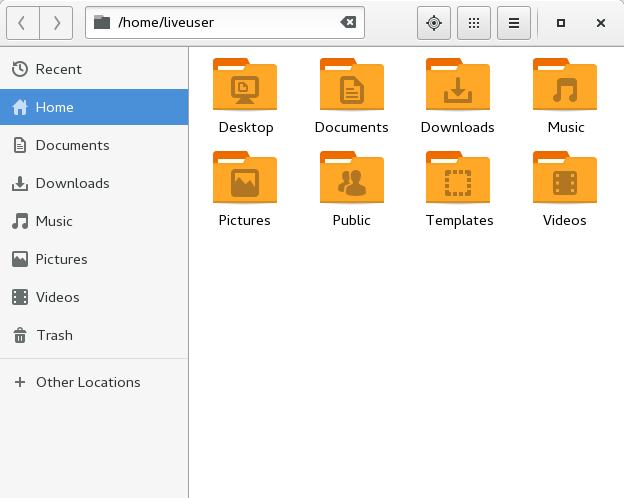The image size is (624, 498).
Task: Close the file manager window
Action: tap(601, 23)
